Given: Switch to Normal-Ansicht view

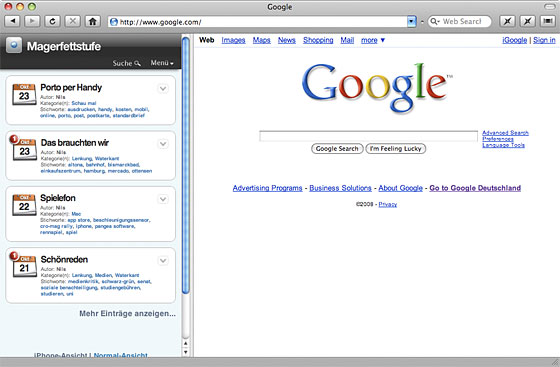Looking at the screenshot, I should click(x=121, y=355).
